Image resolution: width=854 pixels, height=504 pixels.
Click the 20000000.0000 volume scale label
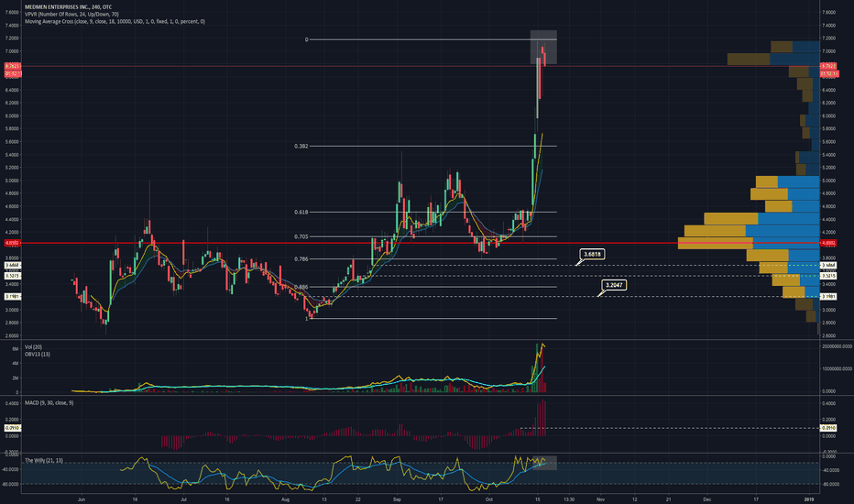[x=838, y=346]
